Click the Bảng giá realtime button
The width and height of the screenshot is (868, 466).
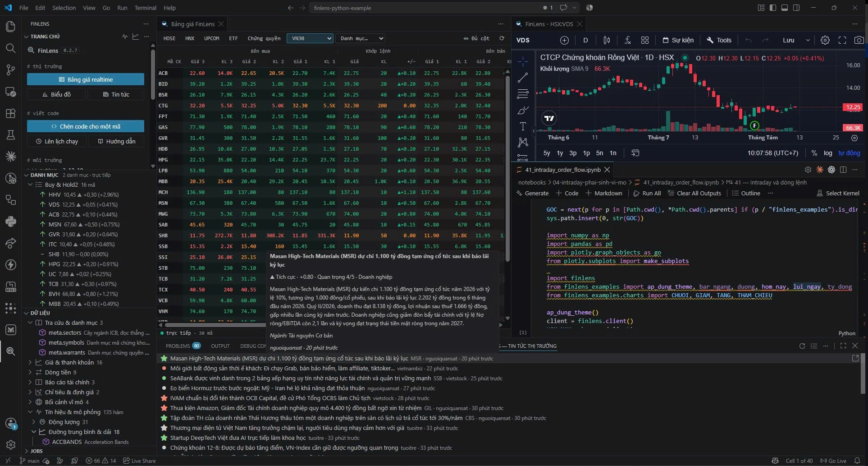(86, 79)
